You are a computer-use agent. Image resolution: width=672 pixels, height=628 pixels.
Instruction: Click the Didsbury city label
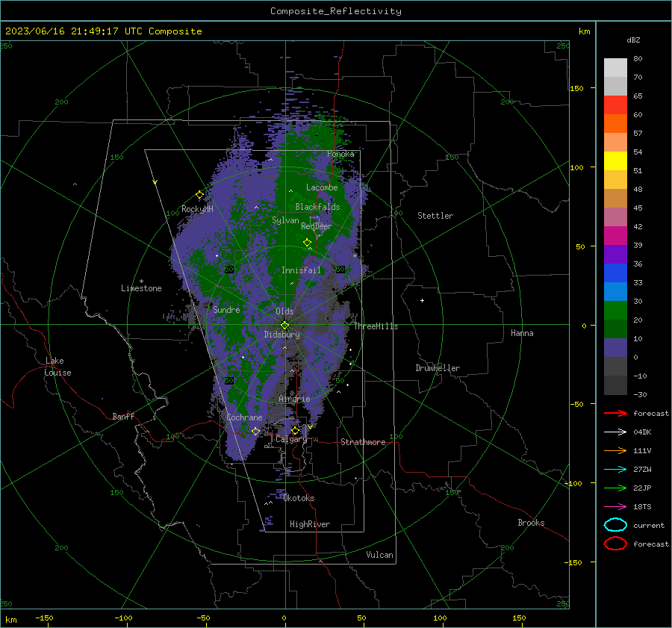pos(282,335)
